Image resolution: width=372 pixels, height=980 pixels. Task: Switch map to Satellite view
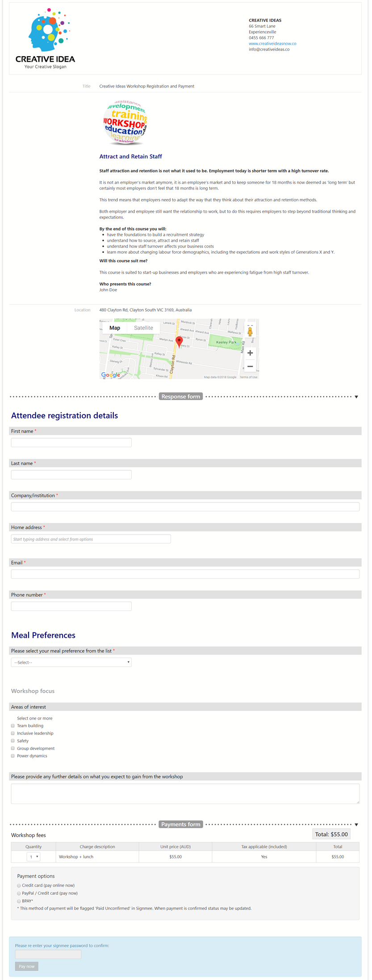[x=143, y=328]
